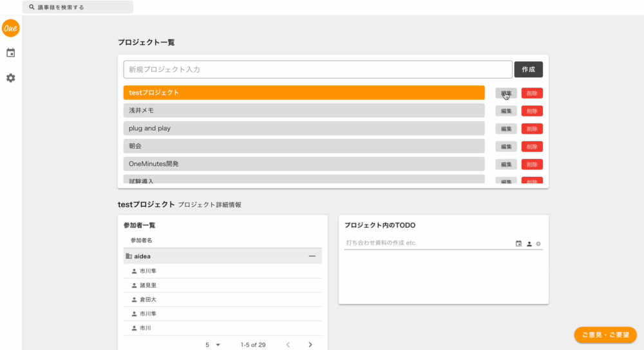The height and width of the screenshot is (350, 644).
Task: Edit testプロジェクト using 編集 button
Action: [x=506, y=93]
